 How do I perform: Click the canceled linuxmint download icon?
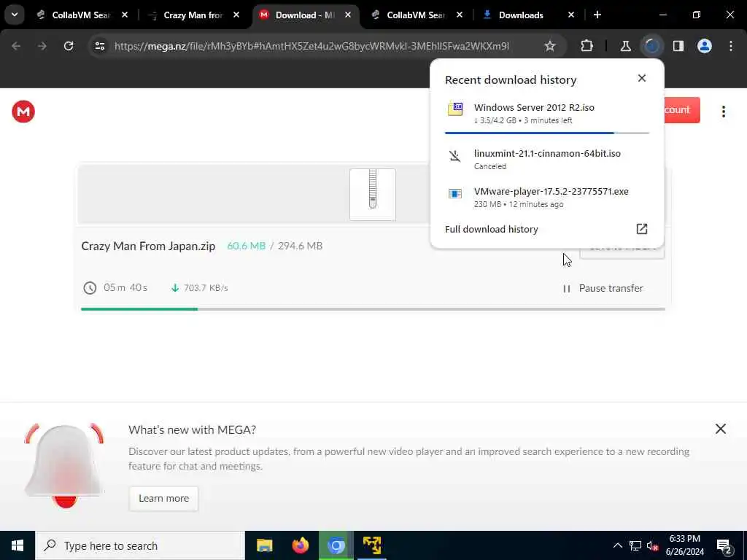click(x=455, y=156)
